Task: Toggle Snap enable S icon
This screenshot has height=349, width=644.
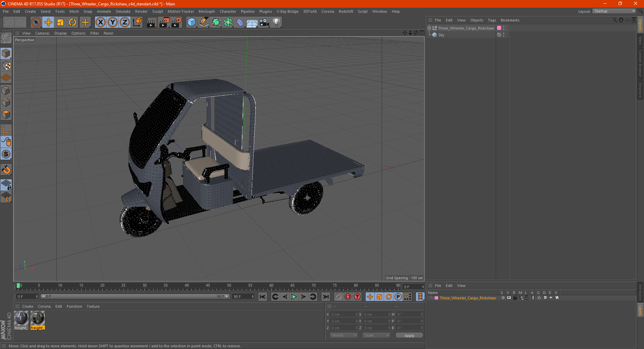Action: (x=6, y=154)
